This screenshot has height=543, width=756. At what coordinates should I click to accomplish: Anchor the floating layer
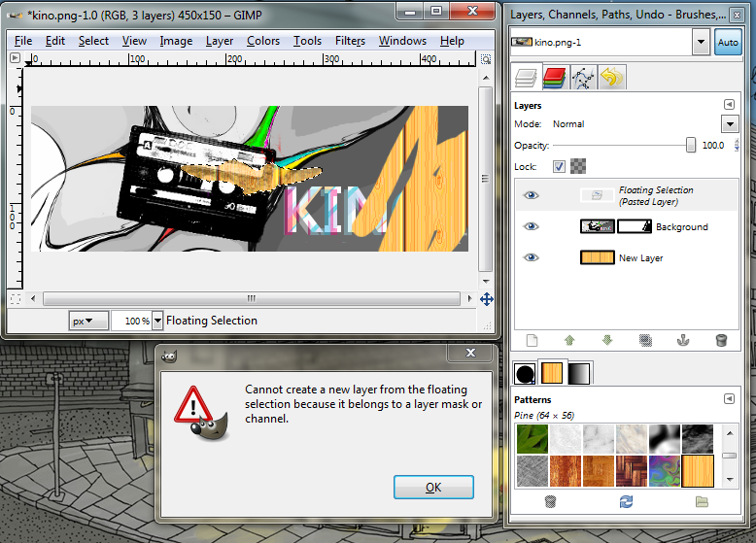(683, 341)
